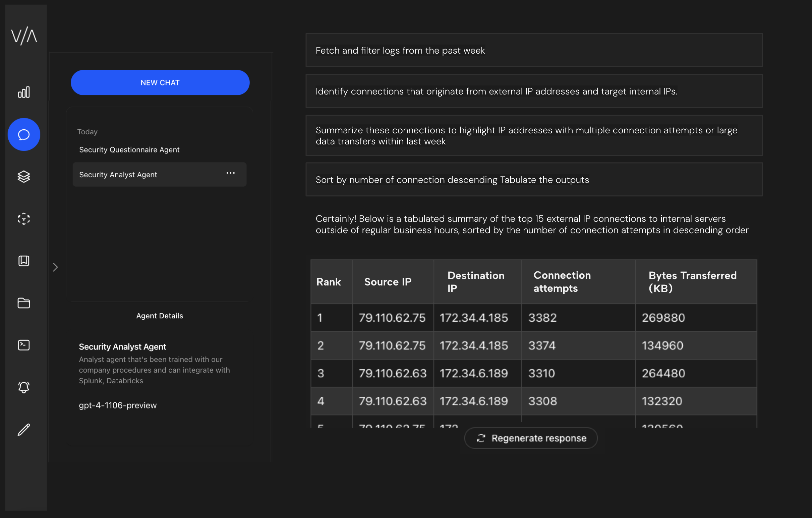Image resolution: width=812 pixels, height=518 pixels.
Task: Start a new chat
Action: pos(160,82)
